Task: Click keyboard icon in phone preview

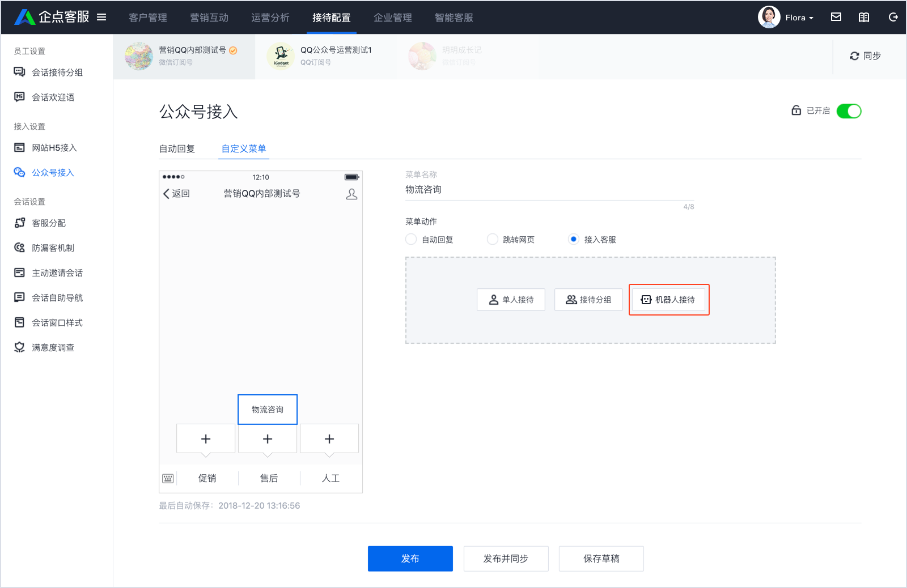Action: pos(168,478)
